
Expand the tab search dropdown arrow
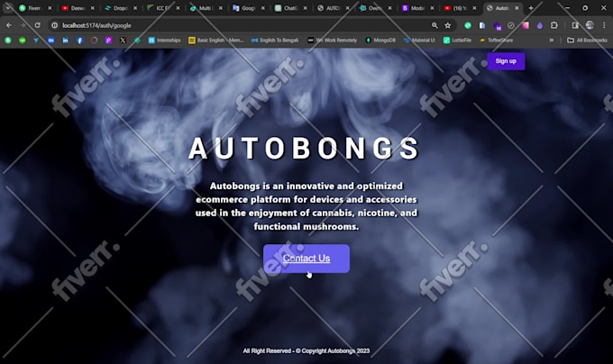tap(8, 7)
